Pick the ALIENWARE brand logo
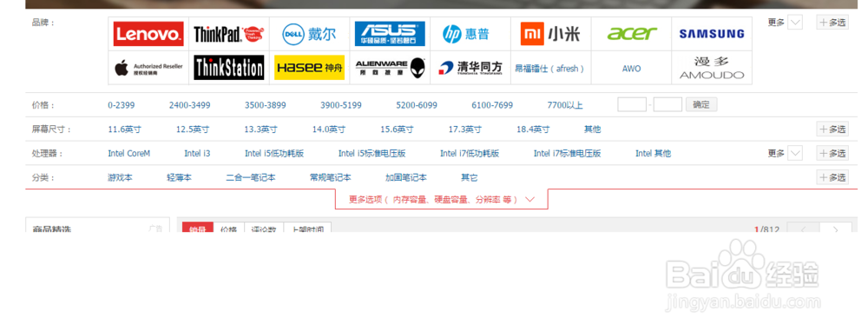Image resolution: width=868 pixels, height=332 pixels. (x=390, y=68)
